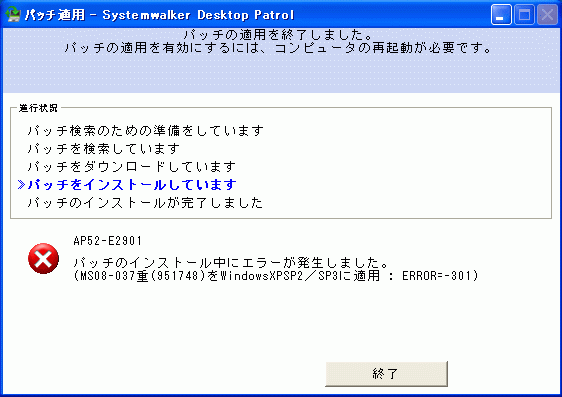Click the restart required message in header
Screen dimensions: 562x397
click(x=278, y=48)
